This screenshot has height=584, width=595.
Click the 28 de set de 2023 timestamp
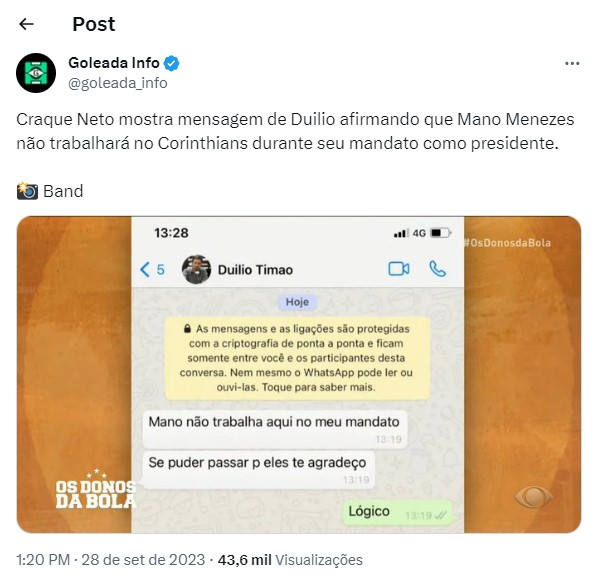[x=143, y=560]
